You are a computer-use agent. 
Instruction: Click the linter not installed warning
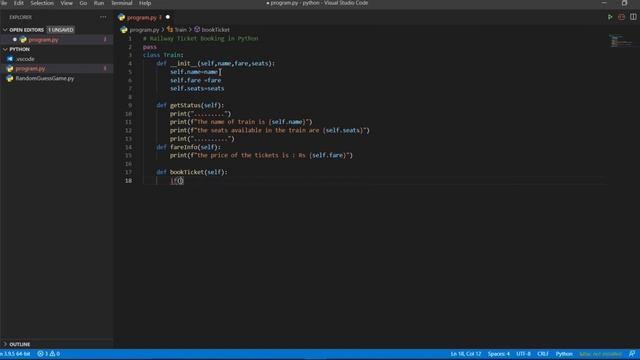click(600, 354)
